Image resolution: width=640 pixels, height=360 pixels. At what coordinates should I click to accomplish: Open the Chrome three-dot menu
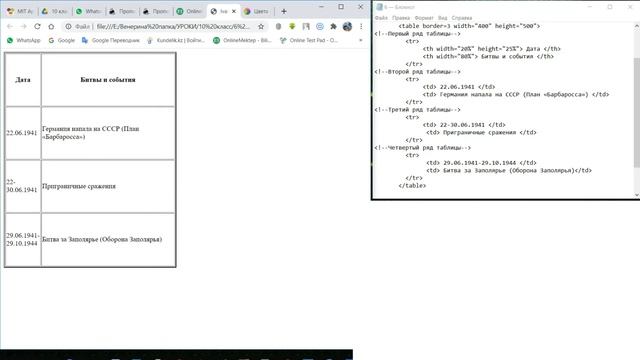coord(361,27)
